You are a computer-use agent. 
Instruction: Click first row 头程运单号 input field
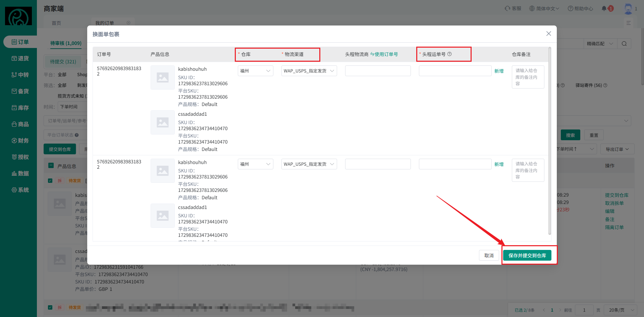coord(455,71)
